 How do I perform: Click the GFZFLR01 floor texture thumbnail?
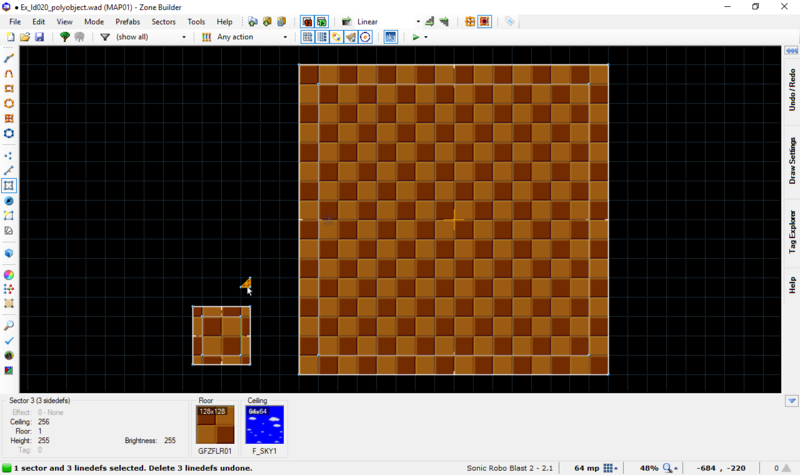(215, 425)
